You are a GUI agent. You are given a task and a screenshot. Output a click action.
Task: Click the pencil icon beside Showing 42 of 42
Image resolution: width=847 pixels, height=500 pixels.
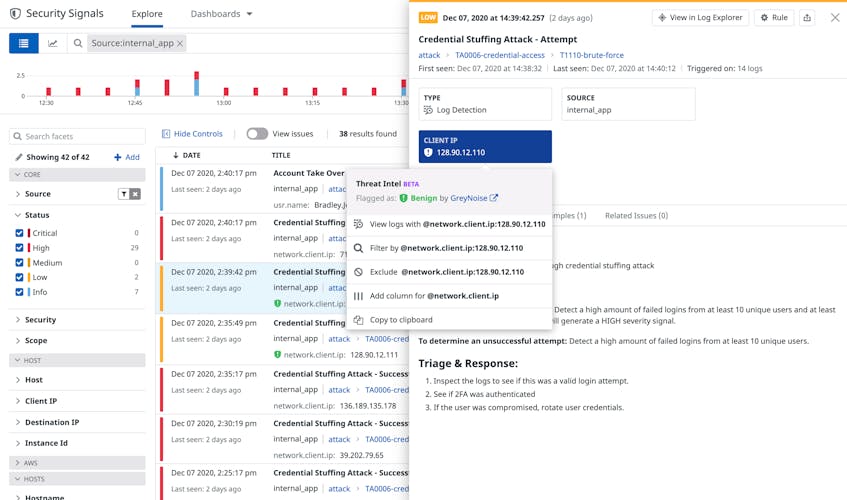[18, 157]
